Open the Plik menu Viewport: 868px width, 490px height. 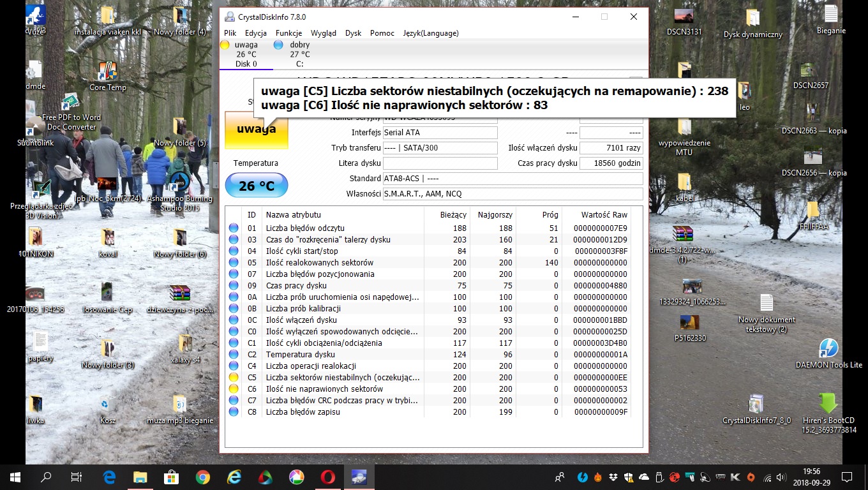coord(230,33)
